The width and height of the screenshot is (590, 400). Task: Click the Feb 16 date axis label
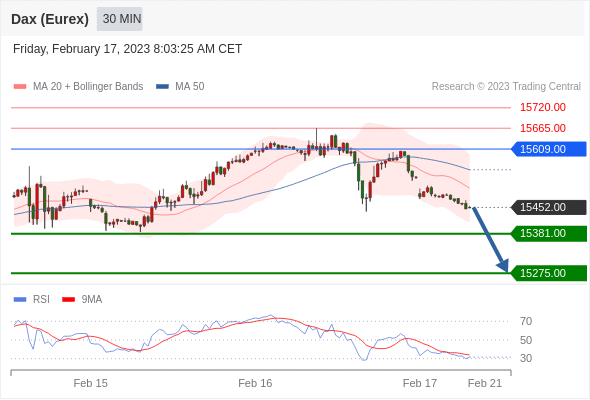pyautogui.click(x=255, y=383)
